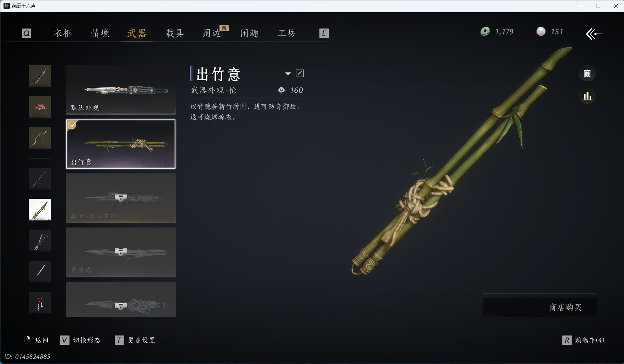Screen dimensions: 624x364
Task: Select the locked 执清霜 skin thumbnail
Action: 121,252
